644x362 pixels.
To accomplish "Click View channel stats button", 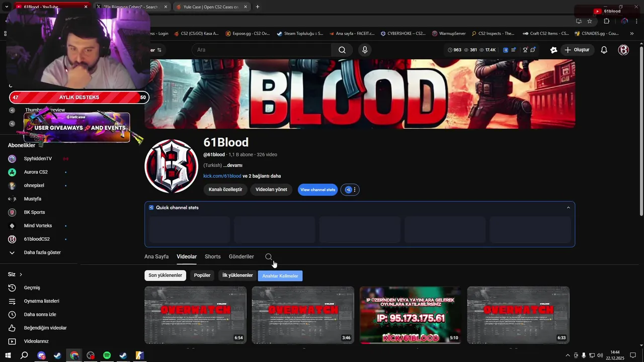I will point(317,190).
